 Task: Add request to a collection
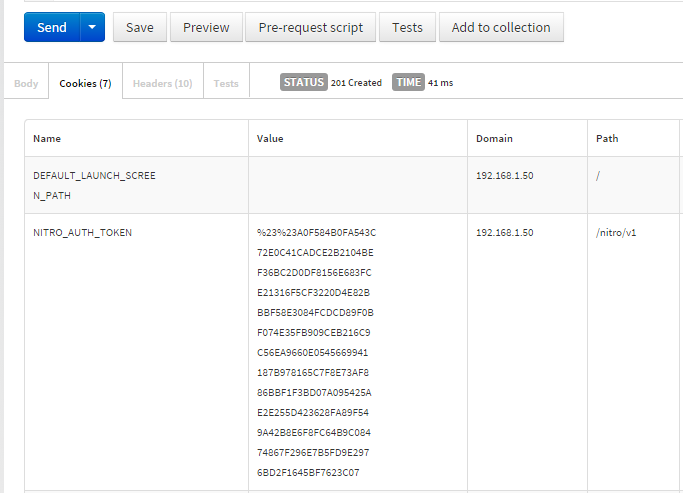[501, 27]
